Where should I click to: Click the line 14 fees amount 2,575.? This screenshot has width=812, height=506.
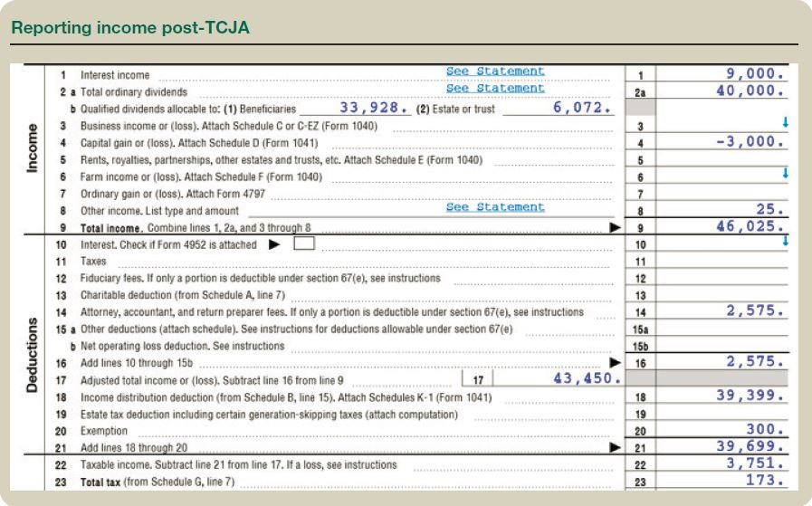pos(755,310)
